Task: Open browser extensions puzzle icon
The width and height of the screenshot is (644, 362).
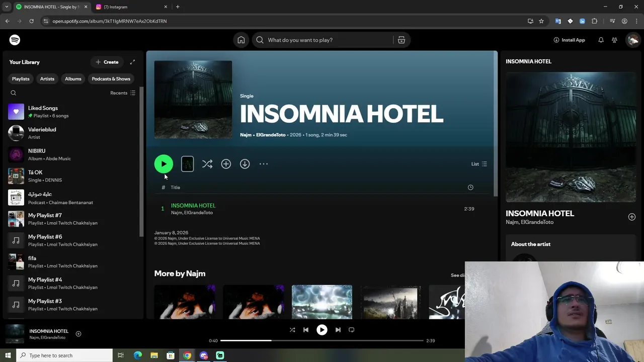Action: (594, 21)
